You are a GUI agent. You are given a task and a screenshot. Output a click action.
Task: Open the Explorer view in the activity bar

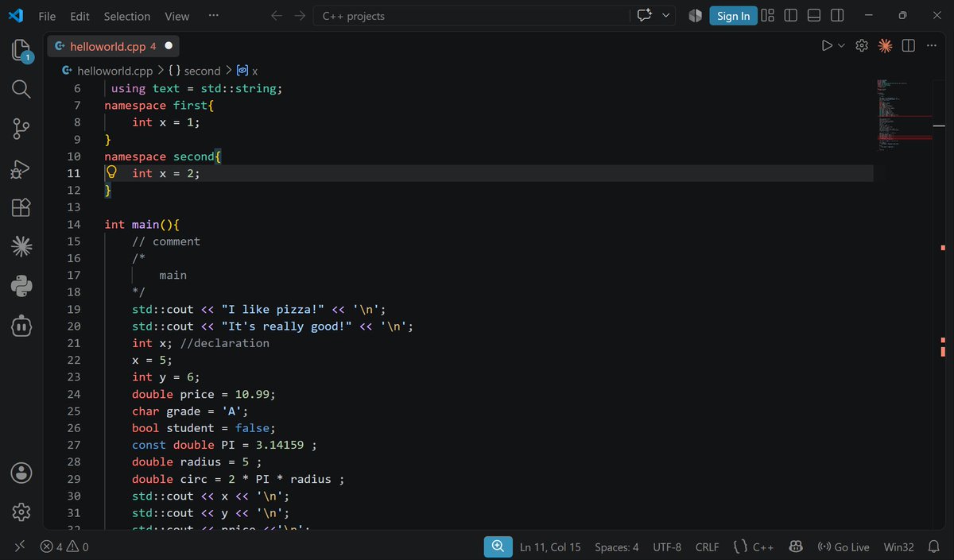coord(21,51)
